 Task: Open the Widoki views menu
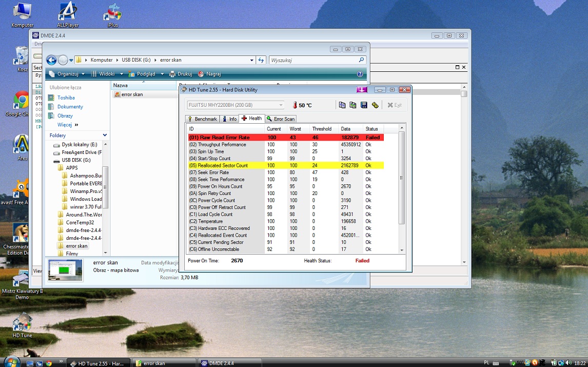107,74
